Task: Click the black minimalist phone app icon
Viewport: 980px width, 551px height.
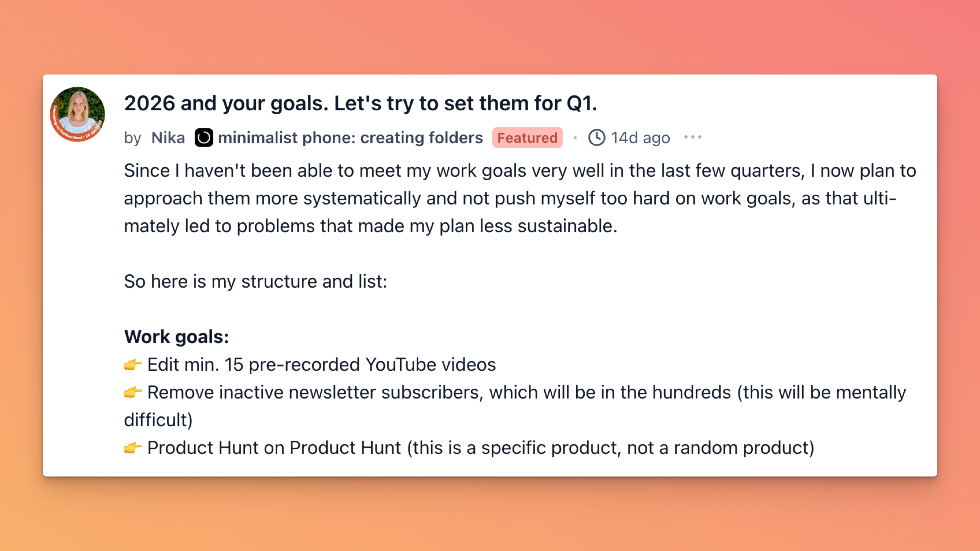Action: coord(203,138)
